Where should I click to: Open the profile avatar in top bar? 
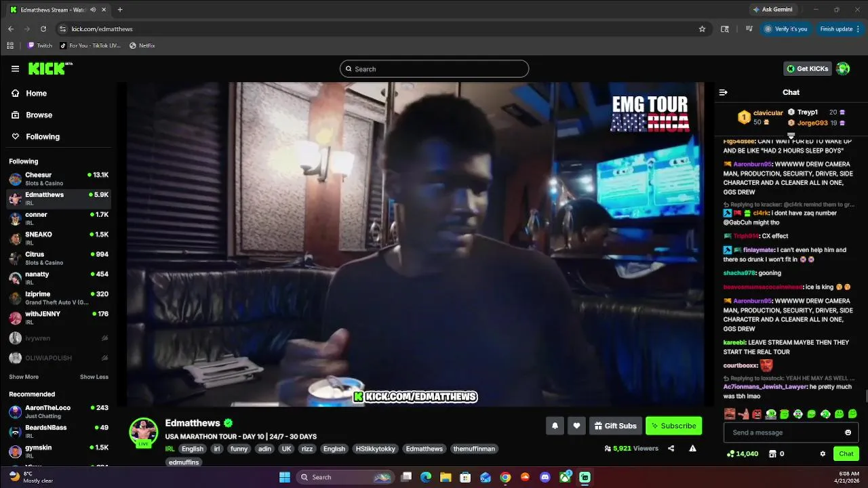coord(843,68)
